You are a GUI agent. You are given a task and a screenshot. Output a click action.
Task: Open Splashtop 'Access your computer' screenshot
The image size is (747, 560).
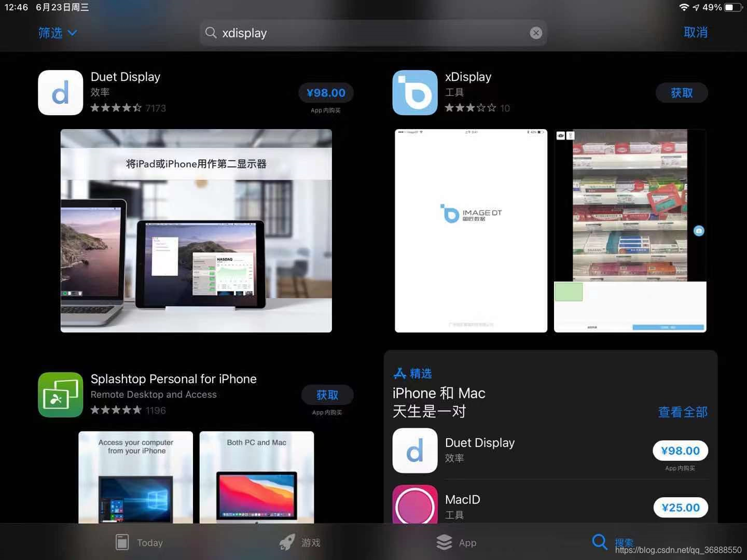[136, 478]
